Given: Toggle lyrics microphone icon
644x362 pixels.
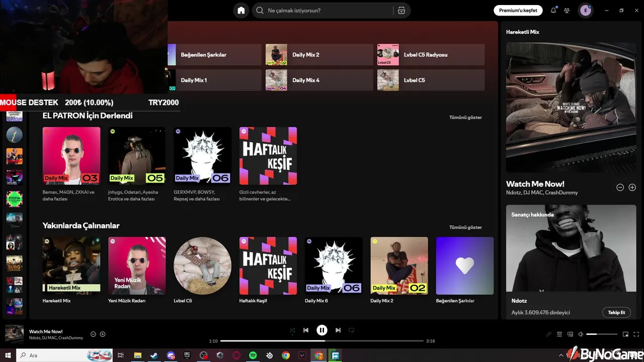Looking at the screenshot, I should point(549,334).
